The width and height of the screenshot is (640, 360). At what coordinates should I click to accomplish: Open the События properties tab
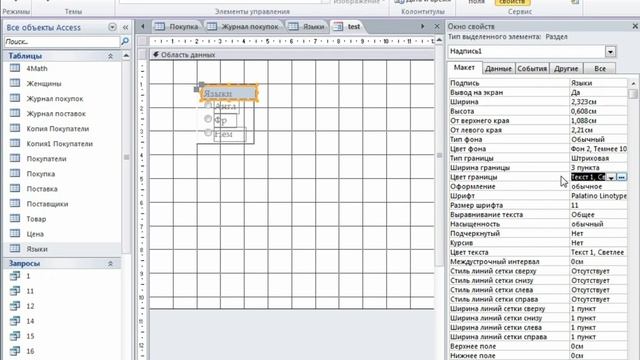(x=532, y=69)
